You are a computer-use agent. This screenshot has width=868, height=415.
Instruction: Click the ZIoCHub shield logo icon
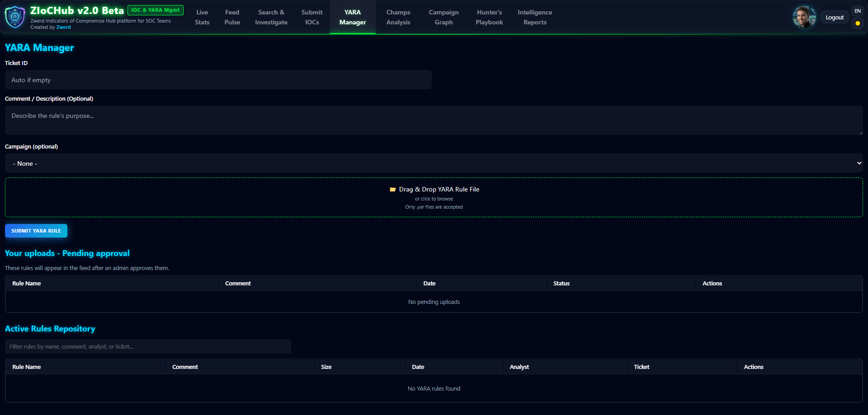coord(15,17)
